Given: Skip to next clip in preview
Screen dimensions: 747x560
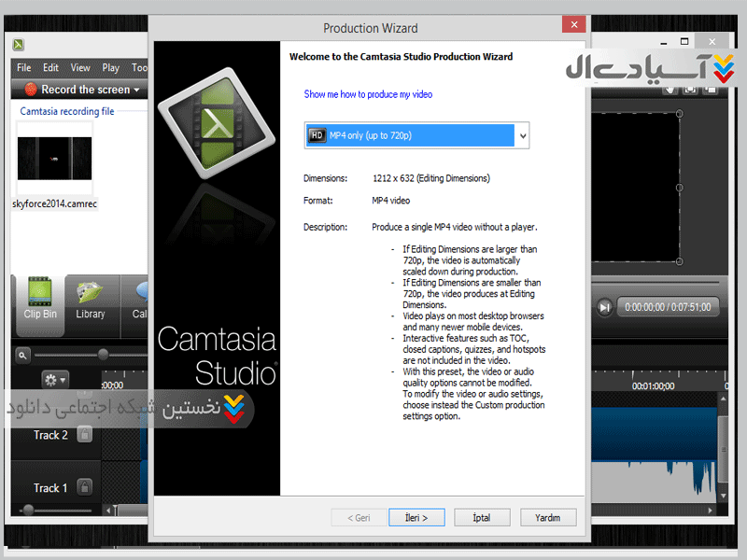Looking at the screenshot, I should (605, 306).
